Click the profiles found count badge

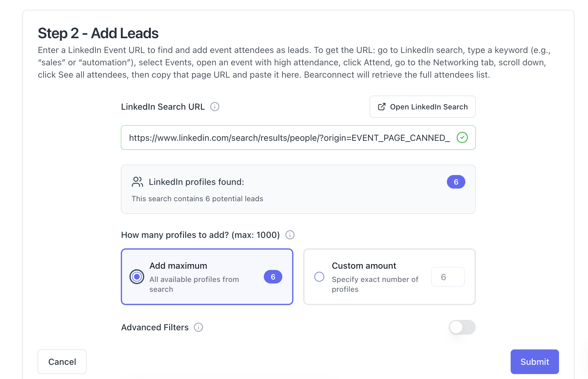click(456, 182)
